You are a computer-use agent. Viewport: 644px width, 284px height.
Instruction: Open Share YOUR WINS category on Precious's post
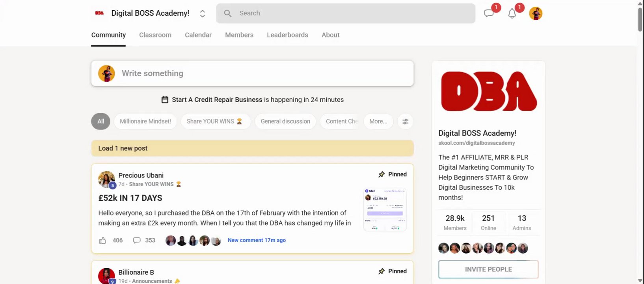coord(155,184)
